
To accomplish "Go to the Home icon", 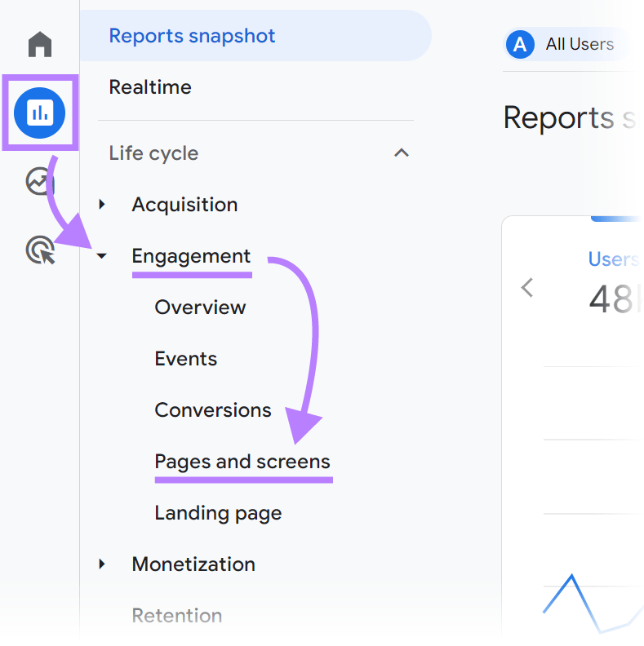I will 40,44.
